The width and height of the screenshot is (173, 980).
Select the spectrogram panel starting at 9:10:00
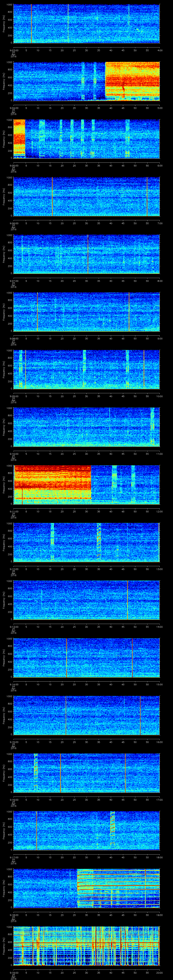pyautogui.click(x=86, y=427)
